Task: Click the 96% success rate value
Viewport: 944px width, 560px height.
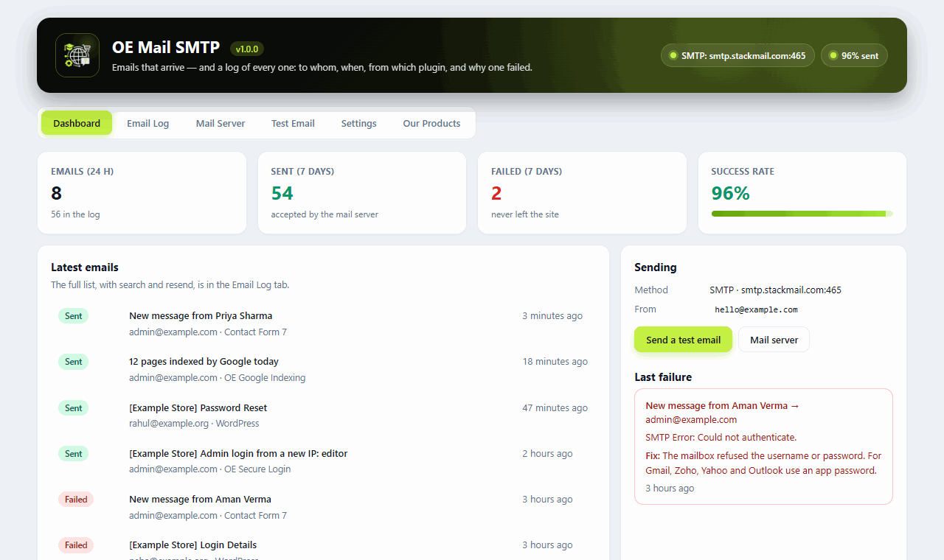Action: click(x=730, y=193)
